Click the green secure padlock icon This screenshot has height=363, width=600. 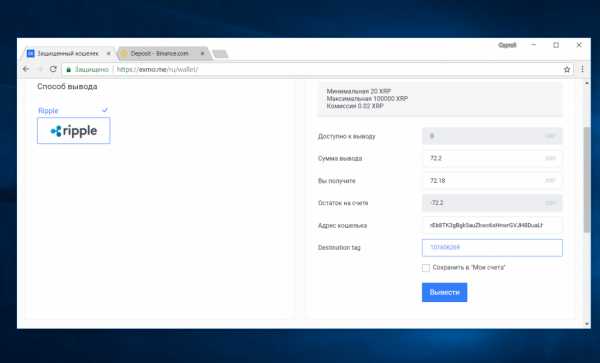click(68, 70)
